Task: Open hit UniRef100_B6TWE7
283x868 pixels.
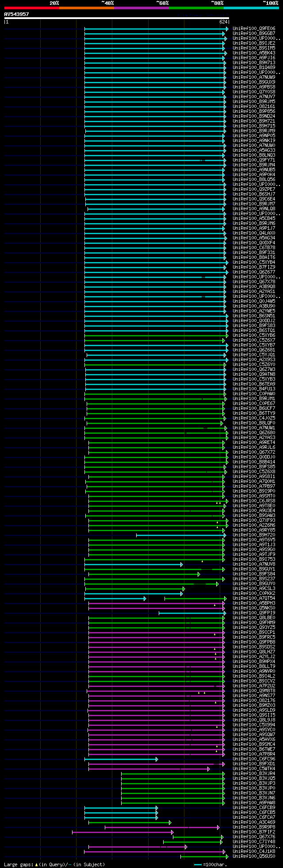Action: (254, 749)
